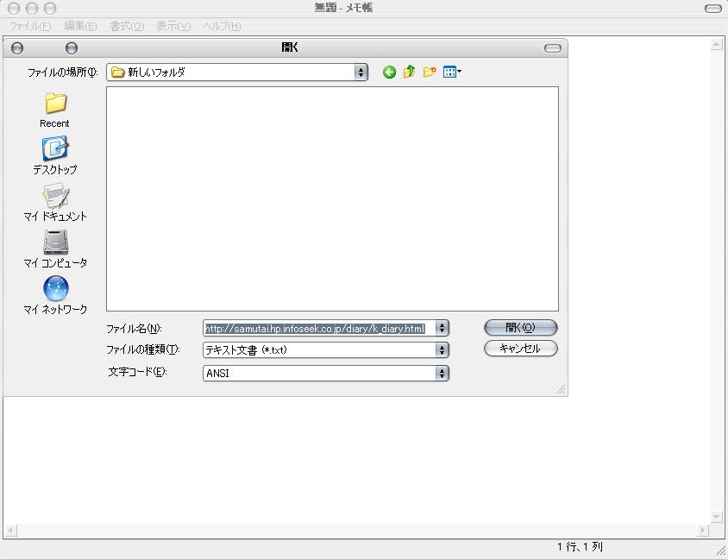Image resolution: width=728 pixels, height=560 pixels.
Task: Open the Format (書式) menu
Action: tap(127, 26)
